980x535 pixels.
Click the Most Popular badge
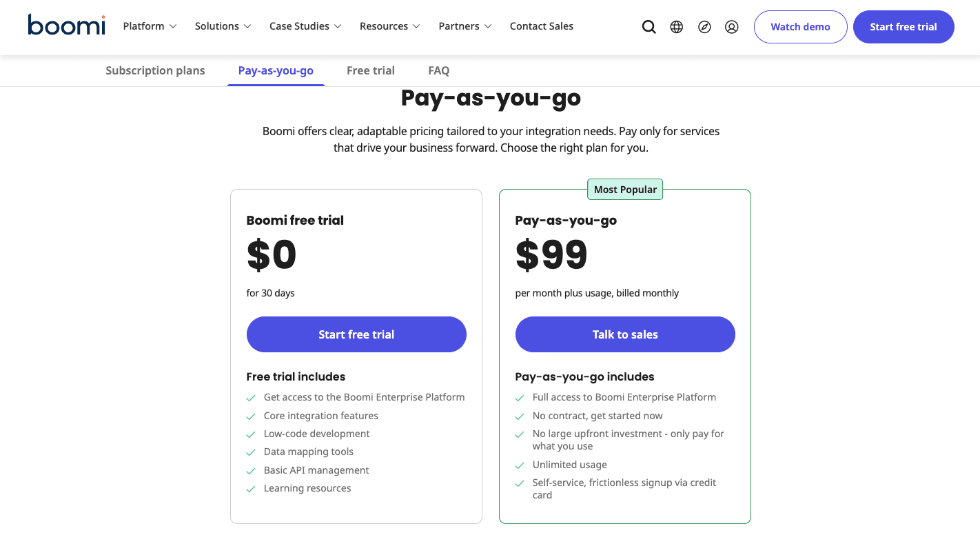pos(625,190)
